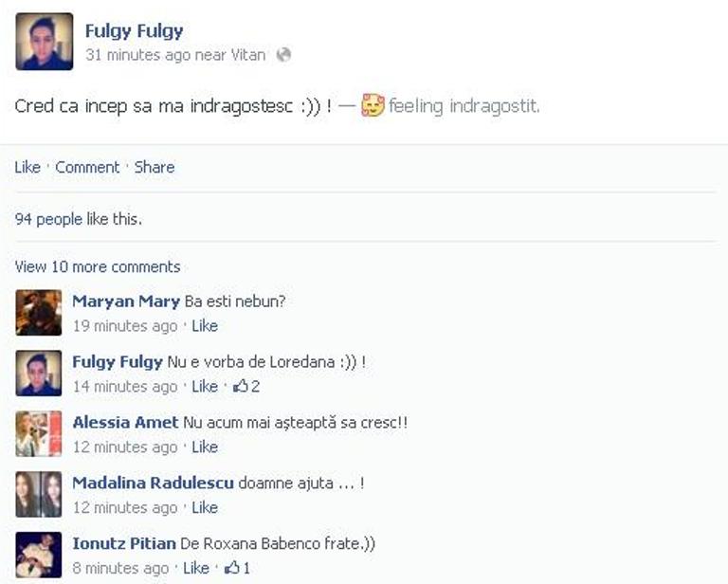Like Madalina Radulescu's comment

click(x=205, y=507)
